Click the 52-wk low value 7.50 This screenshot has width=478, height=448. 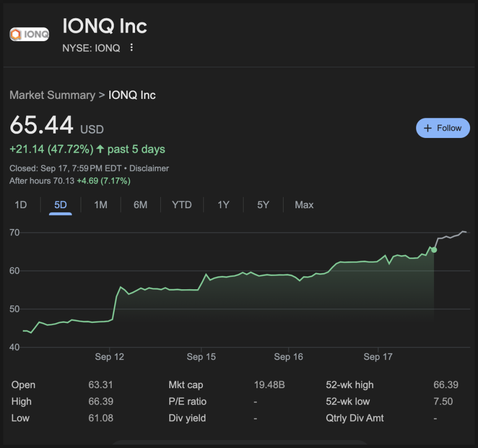pyautogui.click(x=443, y=402)
